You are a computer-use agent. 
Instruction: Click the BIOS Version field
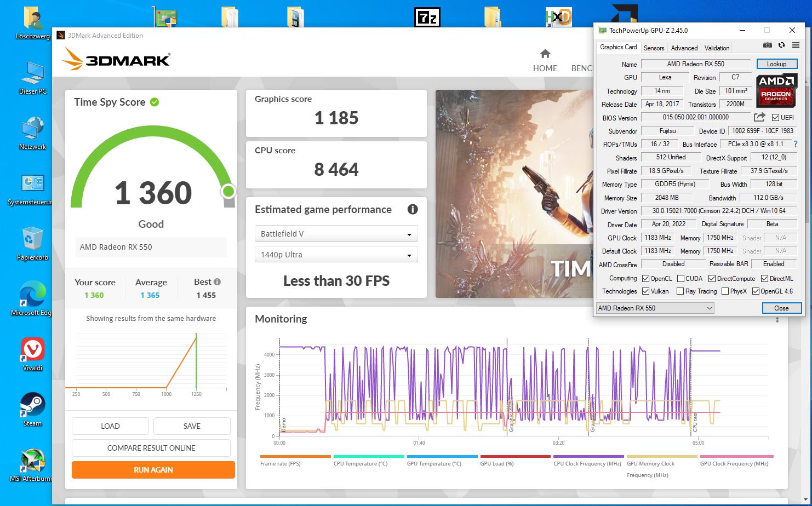pyautogui.click(x=696, y=117)
